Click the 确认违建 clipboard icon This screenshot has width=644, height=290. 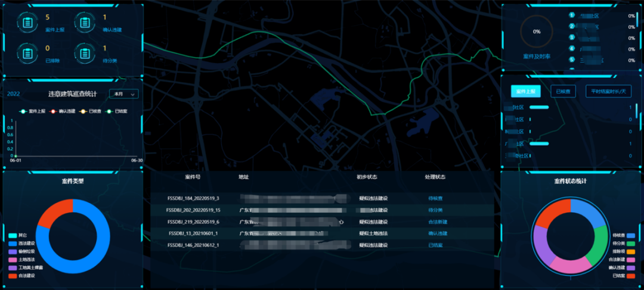click(85, 22)
